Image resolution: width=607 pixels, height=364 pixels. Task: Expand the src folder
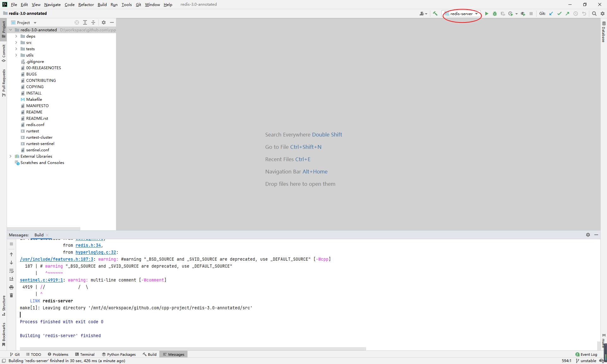(x=16, y=43)
